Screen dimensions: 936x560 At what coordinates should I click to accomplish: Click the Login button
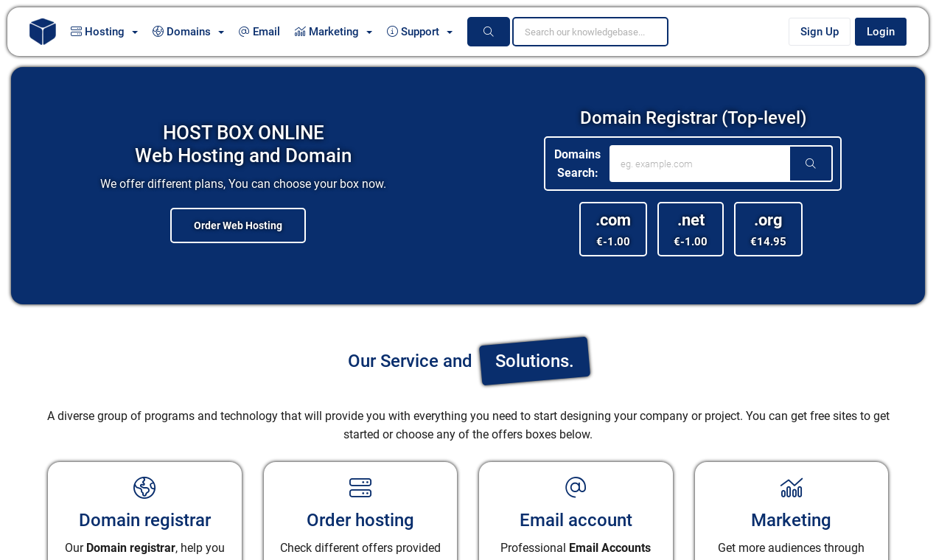pos(880,31)
